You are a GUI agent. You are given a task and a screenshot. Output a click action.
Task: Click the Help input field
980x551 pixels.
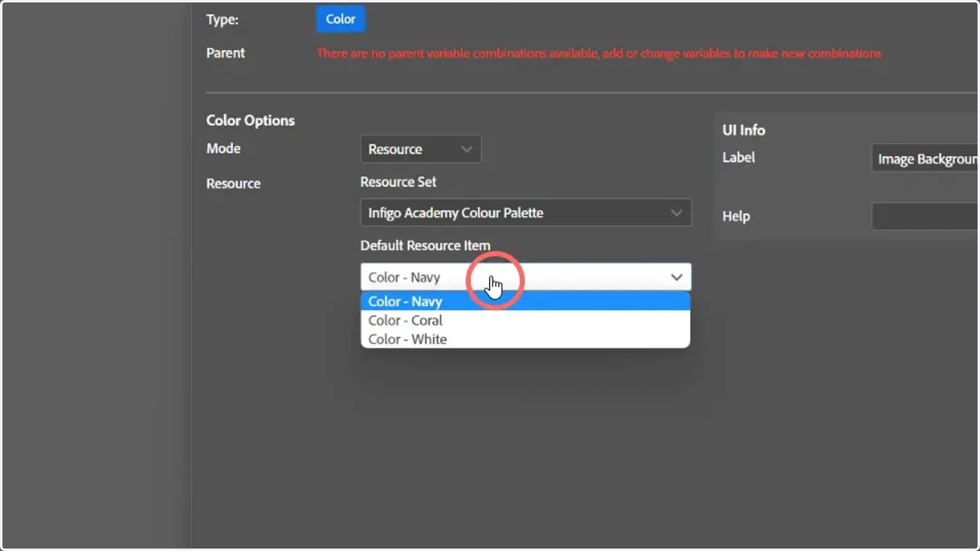[x=925, y=216]
